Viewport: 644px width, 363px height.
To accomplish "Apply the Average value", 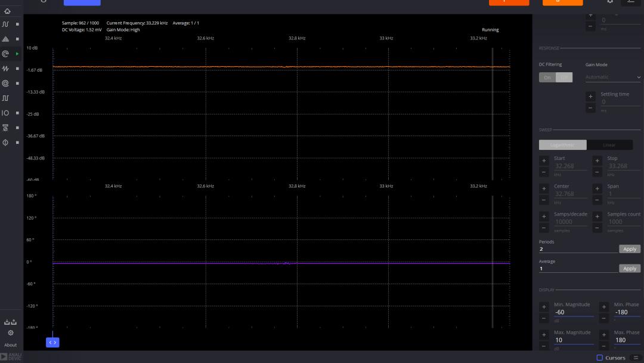I will coord(630,269).
